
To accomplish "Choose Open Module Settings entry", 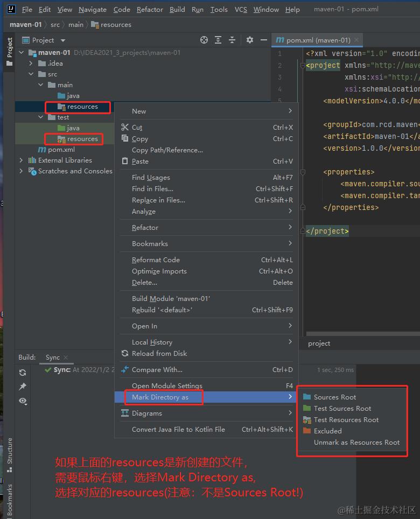I will point(206,385).
